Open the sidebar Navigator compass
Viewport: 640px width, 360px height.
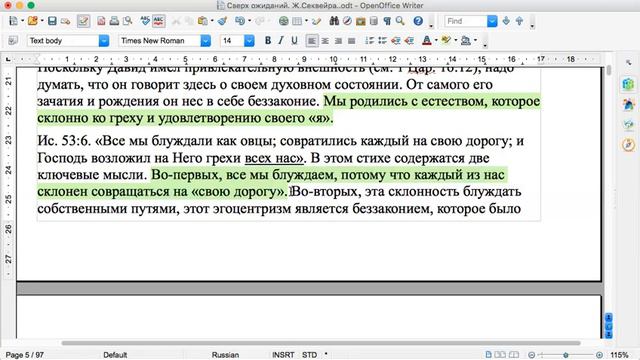click(x=628, y=144)
